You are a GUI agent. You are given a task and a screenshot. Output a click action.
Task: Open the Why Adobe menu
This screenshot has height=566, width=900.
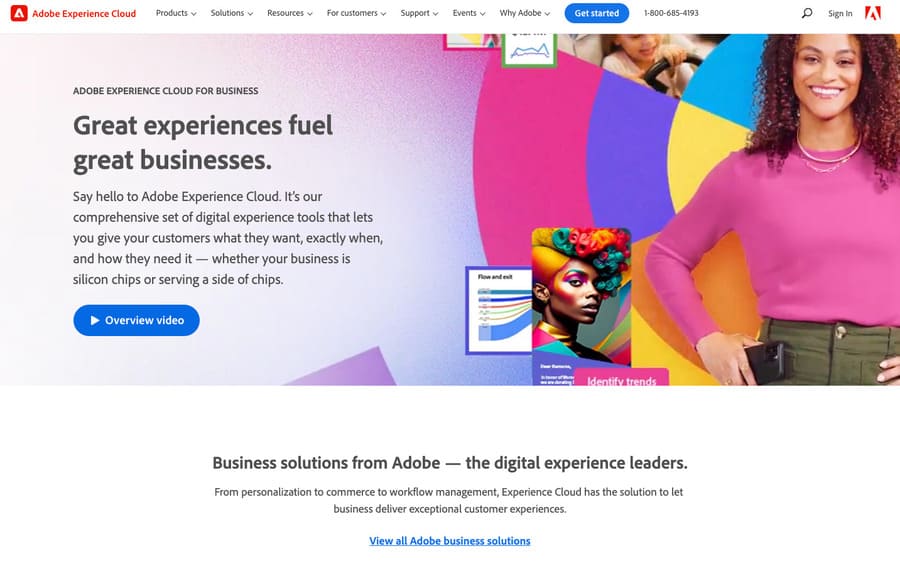point(525,13)
